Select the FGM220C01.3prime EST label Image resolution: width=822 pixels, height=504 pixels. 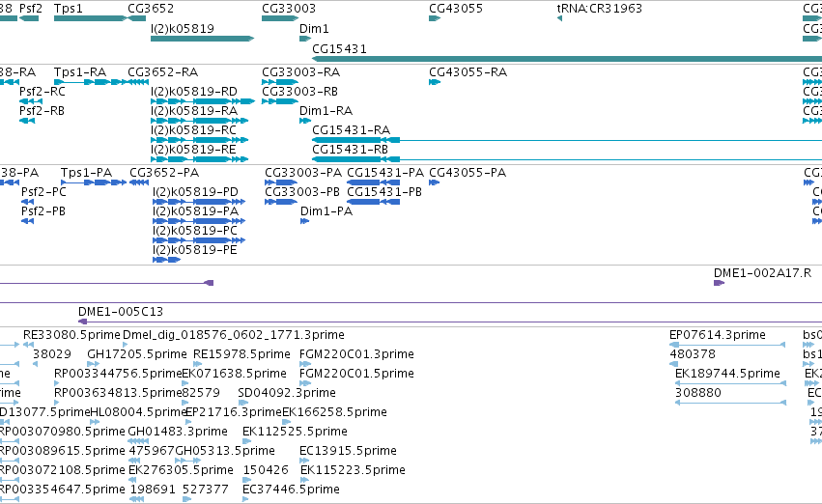(356, 354)
